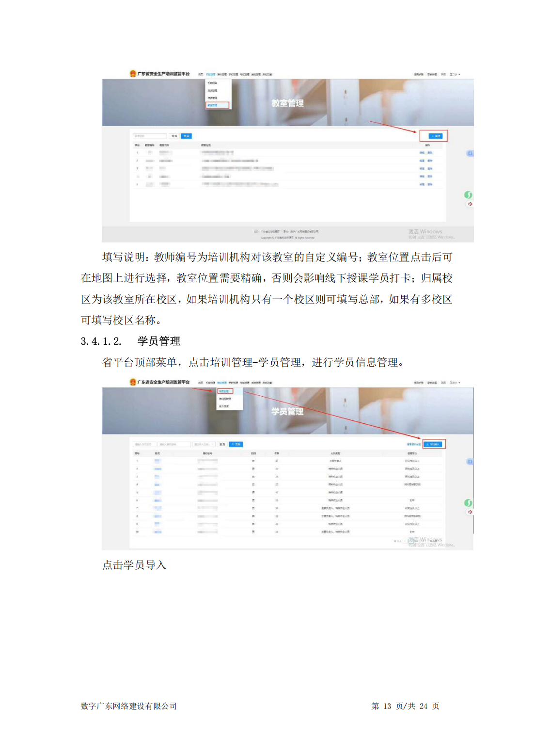Click the 人员类型 column header
This screenshot has width=534, height=756.
335,453
